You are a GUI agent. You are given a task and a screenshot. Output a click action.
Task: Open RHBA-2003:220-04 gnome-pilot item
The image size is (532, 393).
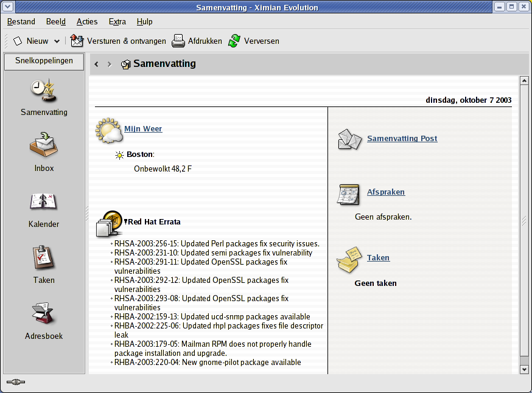(x=208, y=363)
